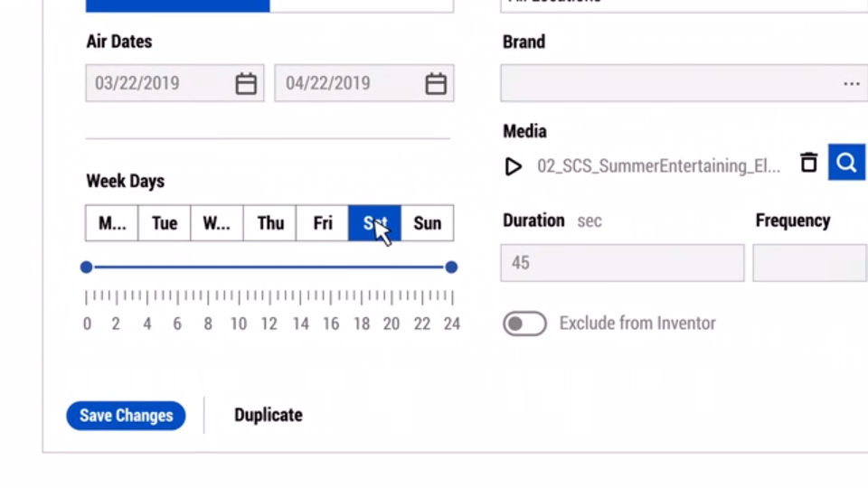The height and width of the screenshot is (488, 868).
Task: Deselect Saturday in Week Days
Action: tap(374, 223)
